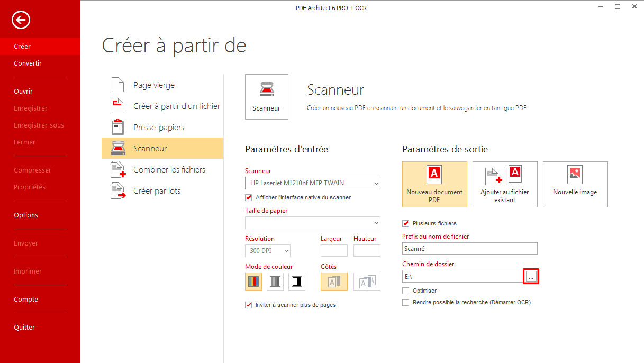The width and height of the screenshot is (644, 363).
Task: Select the black and white mode icon
Action: coord(297,282)
